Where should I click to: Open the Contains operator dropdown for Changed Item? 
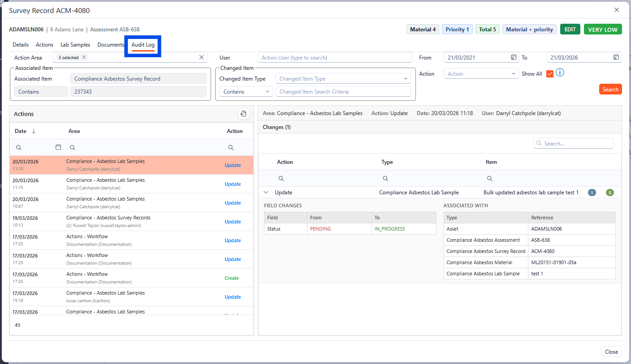[x=246, y=92]
